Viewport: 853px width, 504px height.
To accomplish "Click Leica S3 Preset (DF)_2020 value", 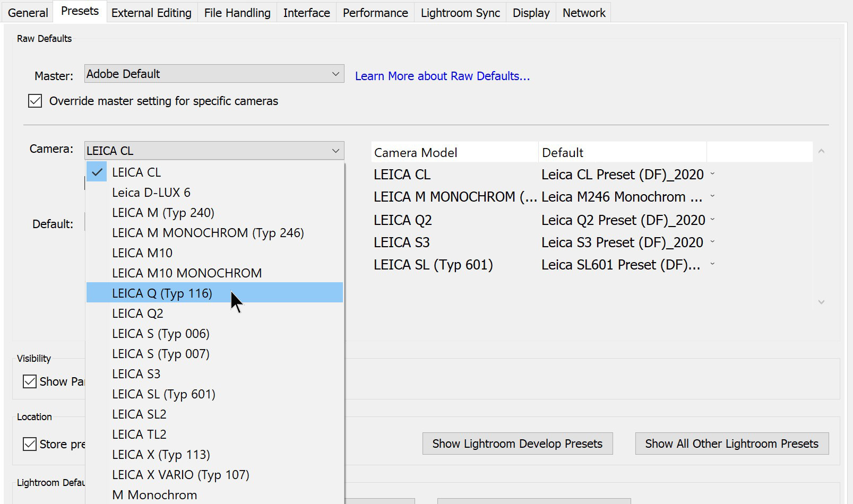I will [622, 242].
